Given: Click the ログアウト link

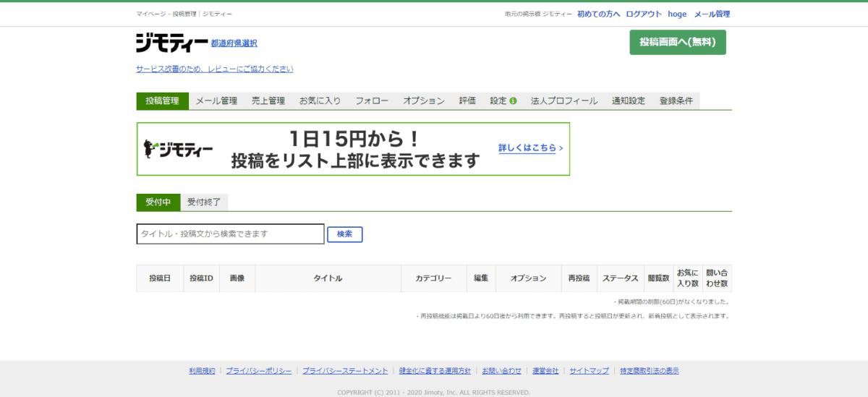Looking at the screenshot, I should (644, 14).
